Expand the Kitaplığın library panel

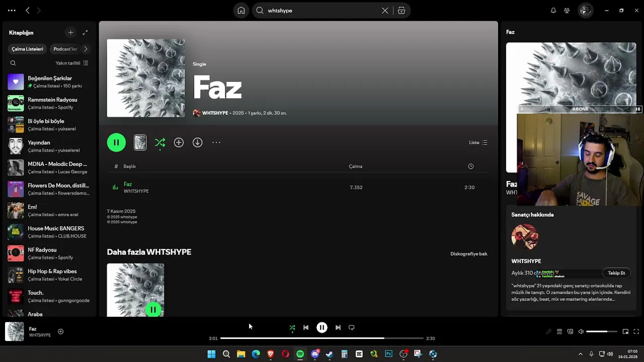(85, 33)
